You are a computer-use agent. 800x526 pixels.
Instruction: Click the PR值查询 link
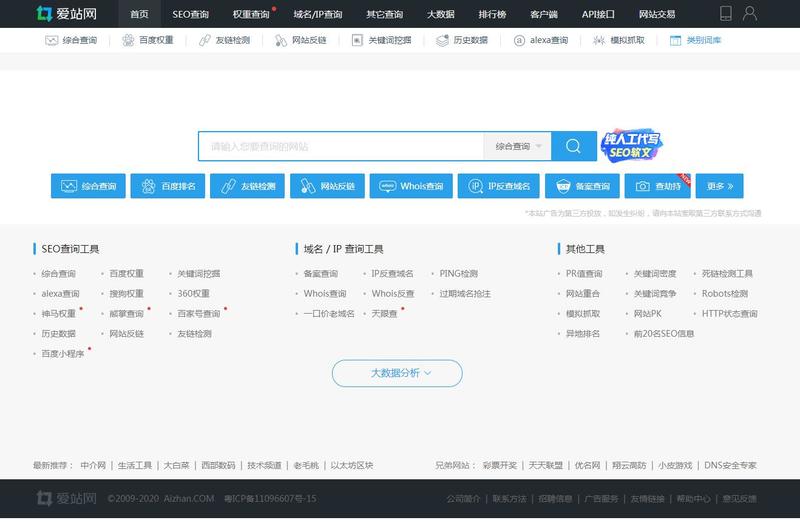(x=584, y=274)
